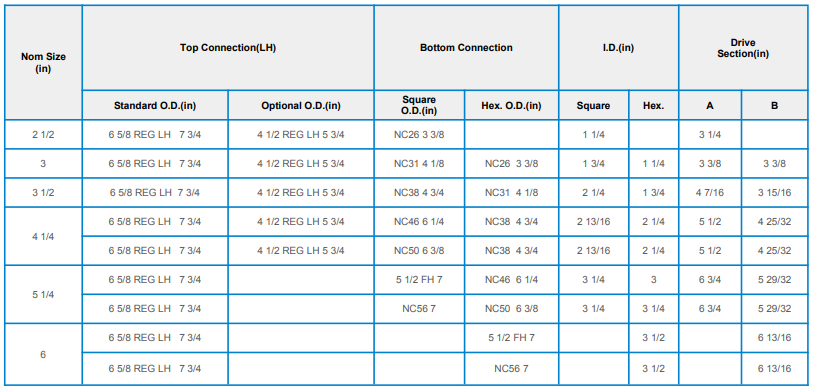Click the 3 15/16 drive section B cell
This screenshot has width=816, height=390.
(774, 193)
